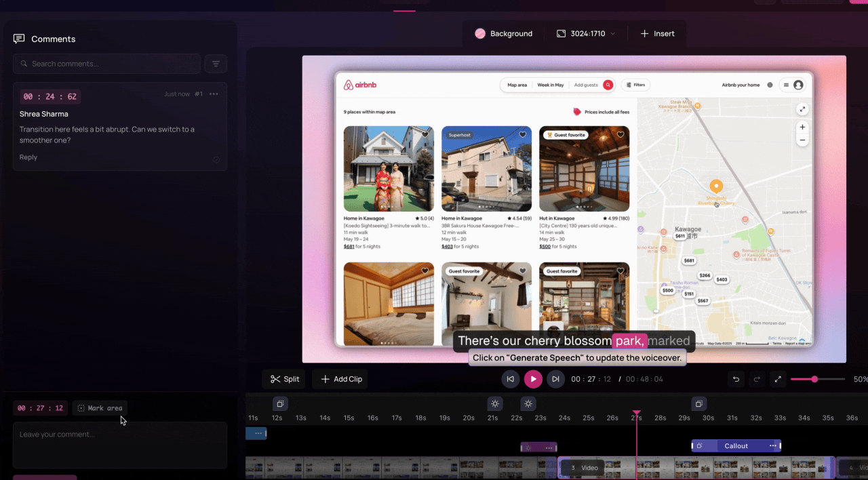The image size is (868, 480).
Task: Click Add Clip button
Action: 340,379
